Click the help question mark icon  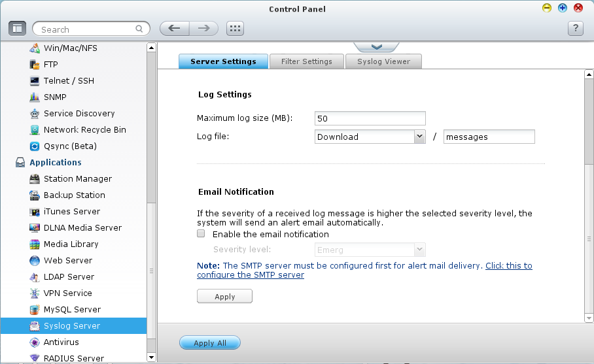575,28
